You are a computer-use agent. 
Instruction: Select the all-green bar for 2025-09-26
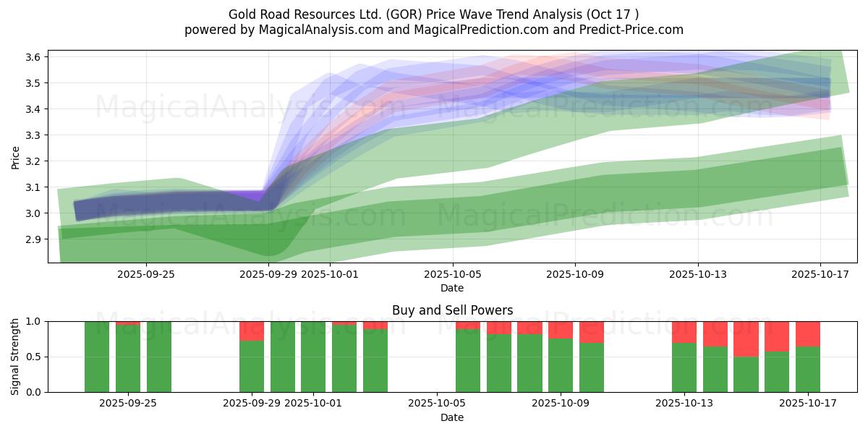(x=159, y=357)
